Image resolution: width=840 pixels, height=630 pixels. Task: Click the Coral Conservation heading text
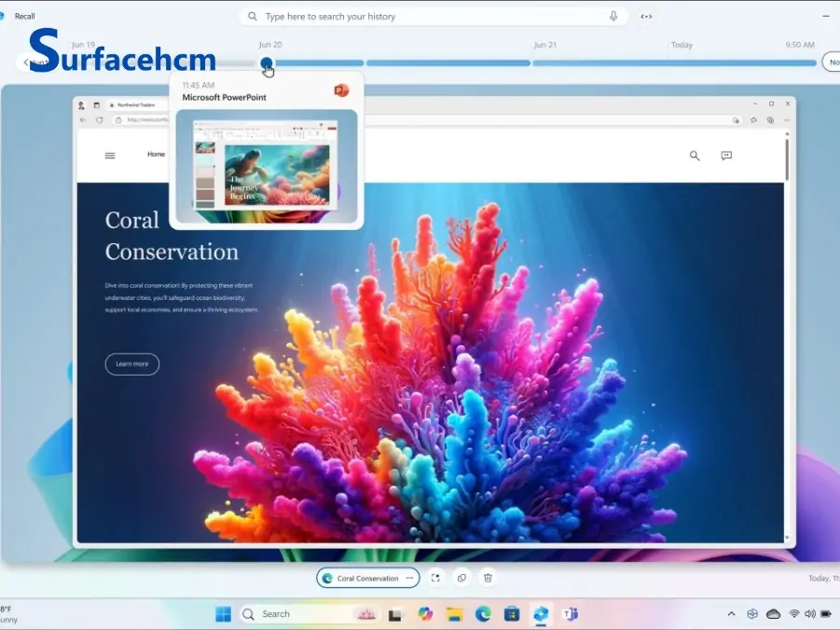pos(172,236)
